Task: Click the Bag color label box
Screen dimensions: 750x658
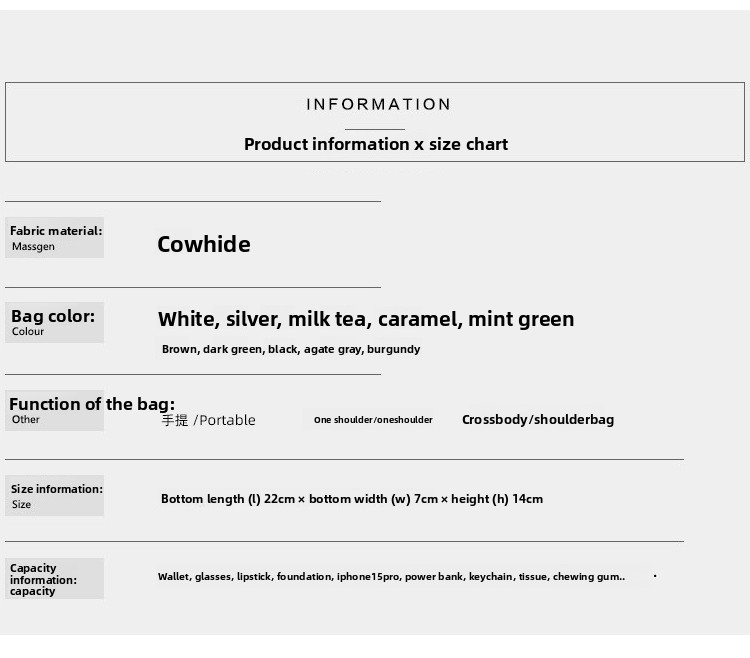Action: pos(55,322)
